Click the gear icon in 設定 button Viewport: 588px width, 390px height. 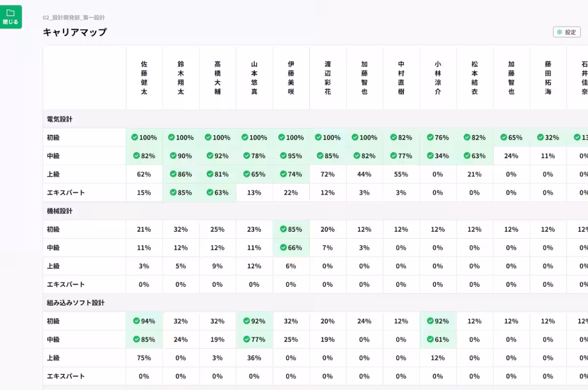(x=560, y=32)
